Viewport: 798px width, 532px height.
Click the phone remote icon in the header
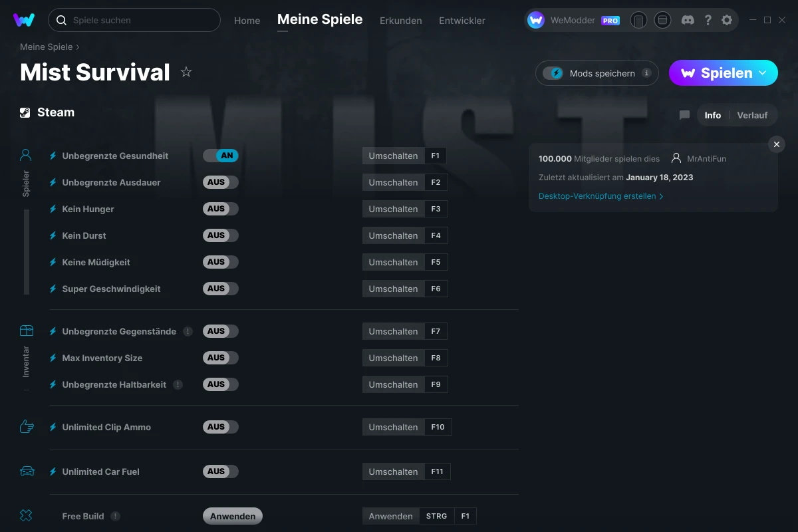pyautogui.click(x=638, y=21)
